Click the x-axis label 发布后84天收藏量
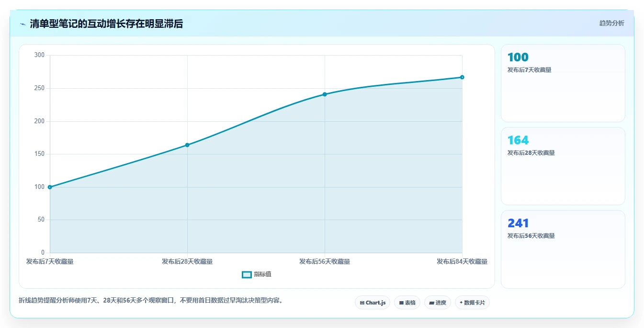Screen dimensions: 644x328 [x=462, y=261]
